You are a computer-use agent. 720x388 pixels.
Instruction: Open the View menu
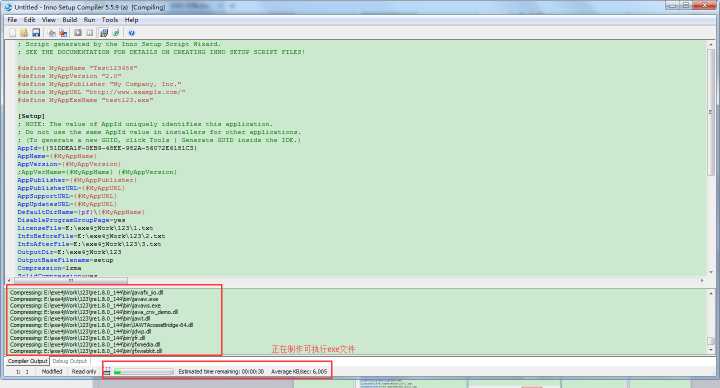click(49, 20)
